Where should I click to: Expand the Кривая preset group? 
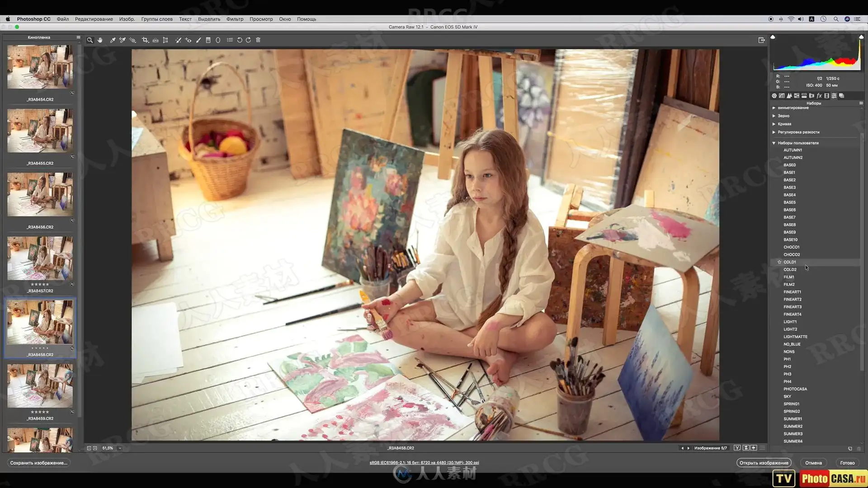click(774, 124)
